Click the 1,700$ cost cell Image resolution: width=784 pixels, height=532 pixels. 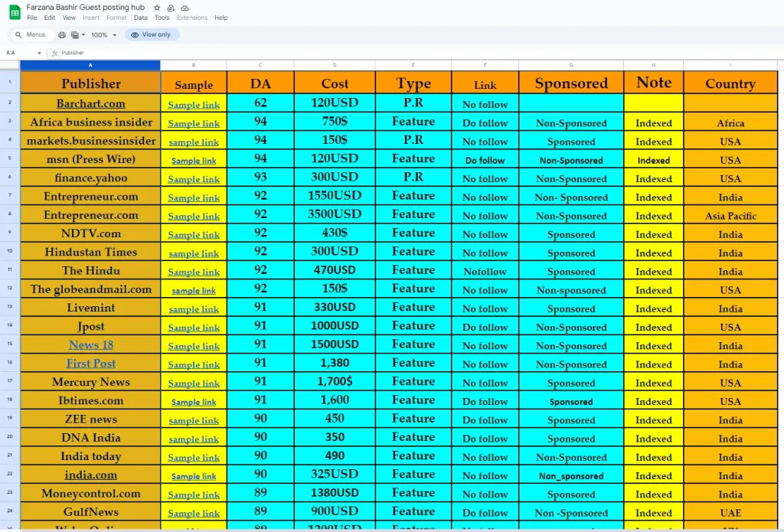(335, 382)
